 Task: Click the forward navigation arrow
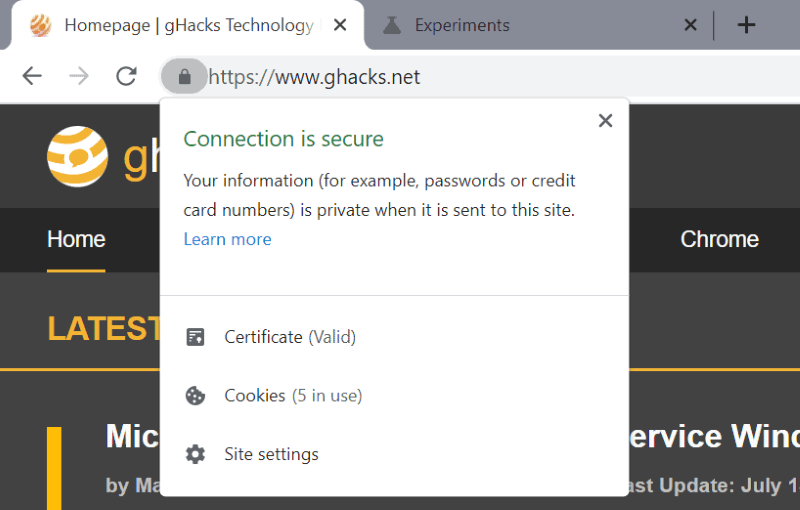(79, 76)
